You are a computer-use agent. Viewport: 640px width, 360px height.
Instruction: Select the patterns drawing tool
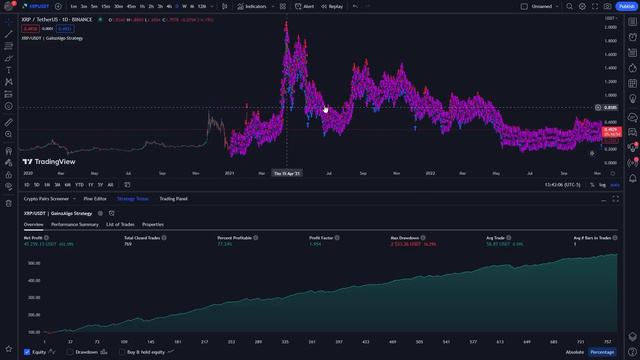click(9, 82)
